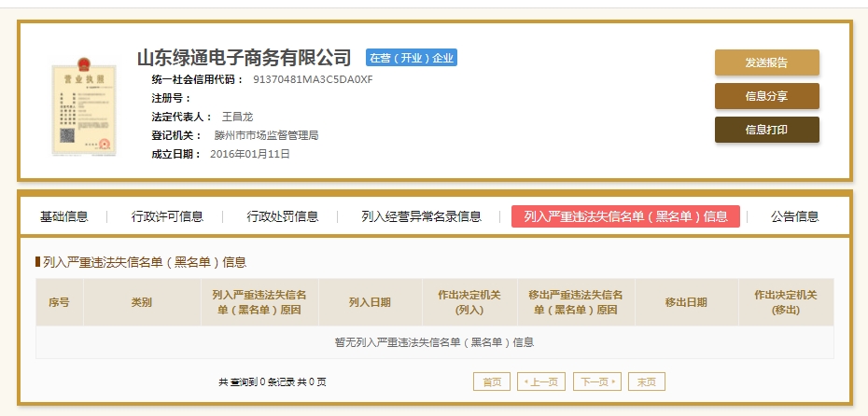The height and width of the screenshot is (416, 868).
Task: Click the 移出严重违法失信名单（黑名单）原因 column header
Action: tap(576, 302)
